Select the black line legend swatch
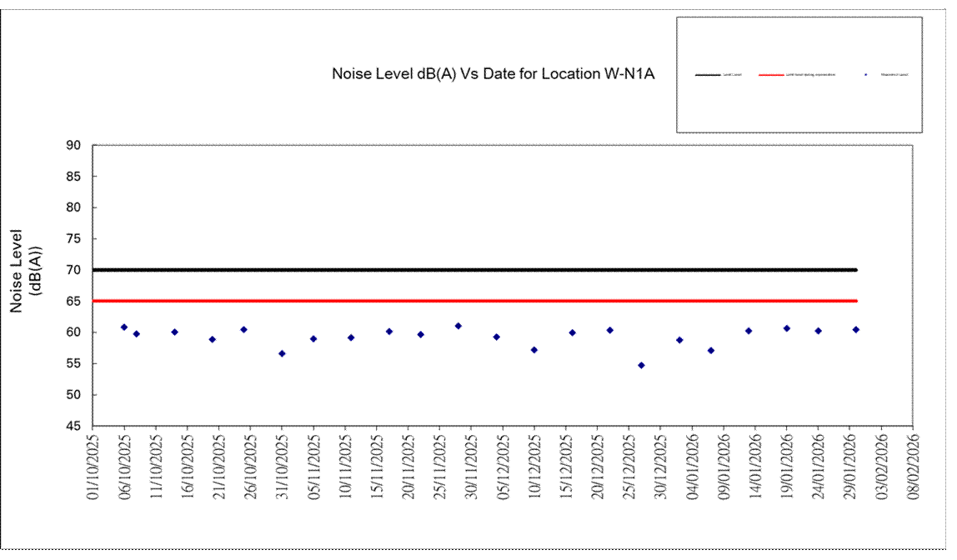 (x=707, y=75)
